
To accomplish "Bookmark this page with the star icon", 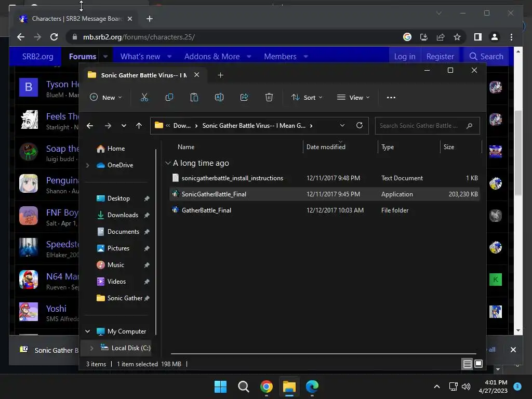I will click(x=457, y=37).
